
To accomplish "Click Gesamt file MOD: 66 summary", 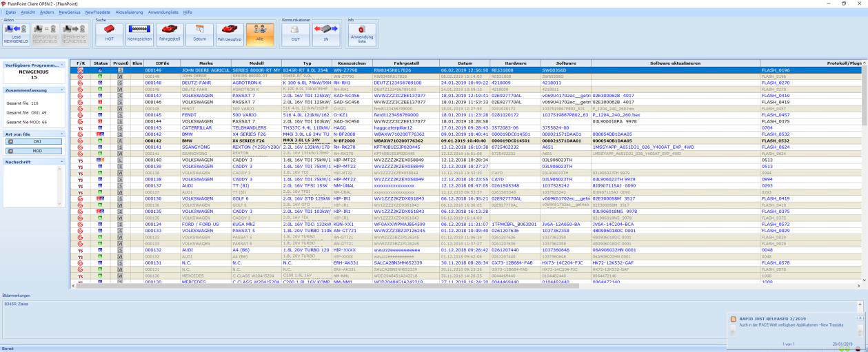I will pyautogui.click(x=26, y=121).
